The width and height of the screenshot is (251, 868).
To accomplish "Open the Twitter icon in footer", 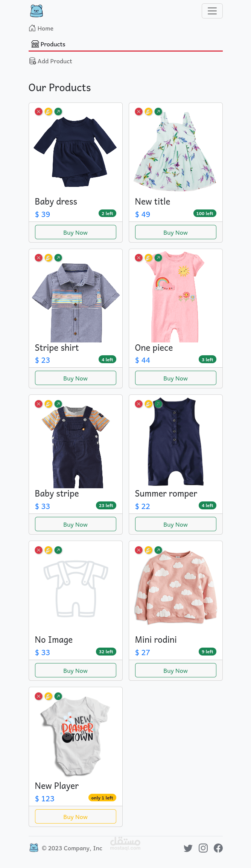I will 188,848.
